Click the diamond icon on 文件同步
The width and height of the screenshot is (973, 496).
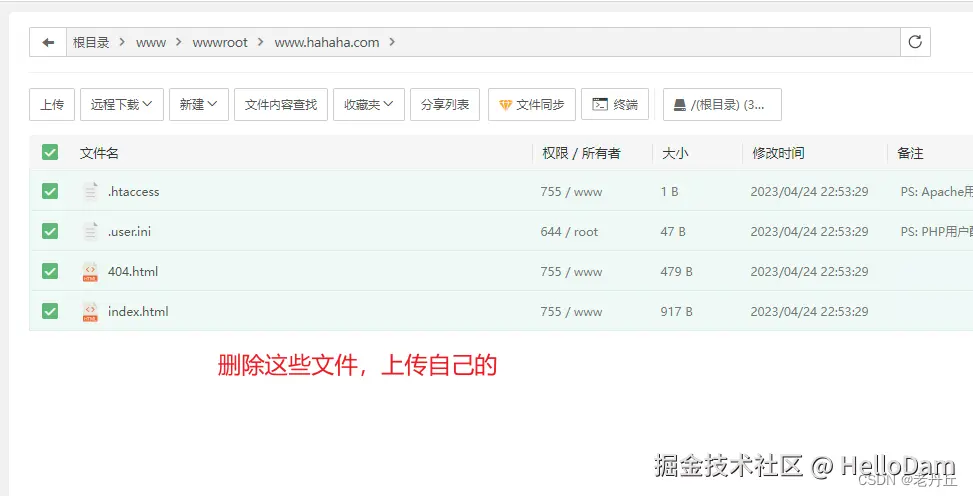point(505,105)
